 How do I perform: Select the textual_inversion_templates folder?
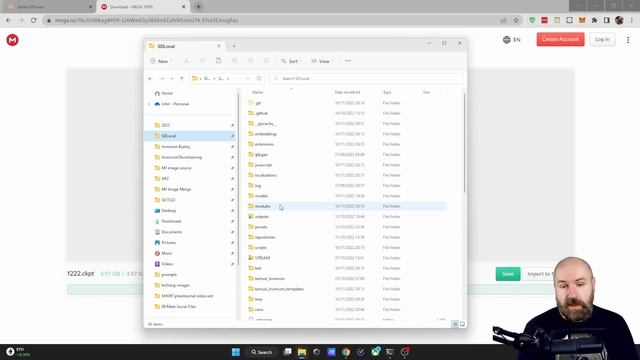(x=279, y=289)
